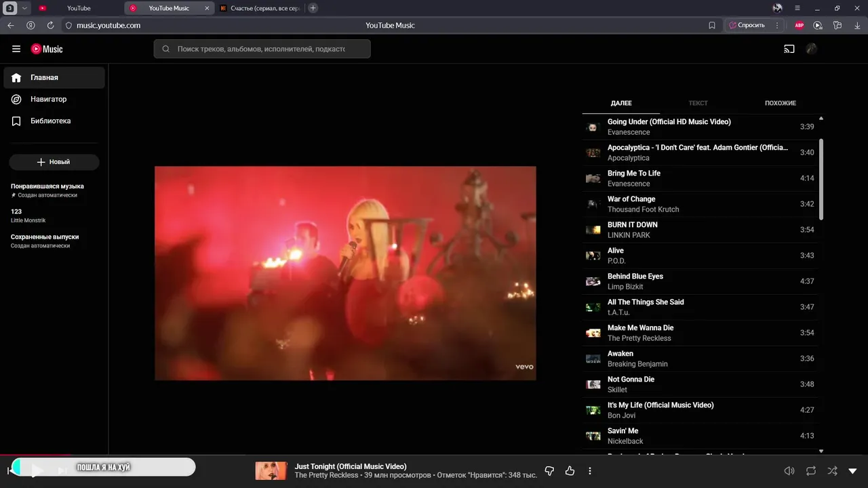This screenshot has height=488, width=868.
Task: Open the track's three-dot menu
Action: (x=590, y=470)
